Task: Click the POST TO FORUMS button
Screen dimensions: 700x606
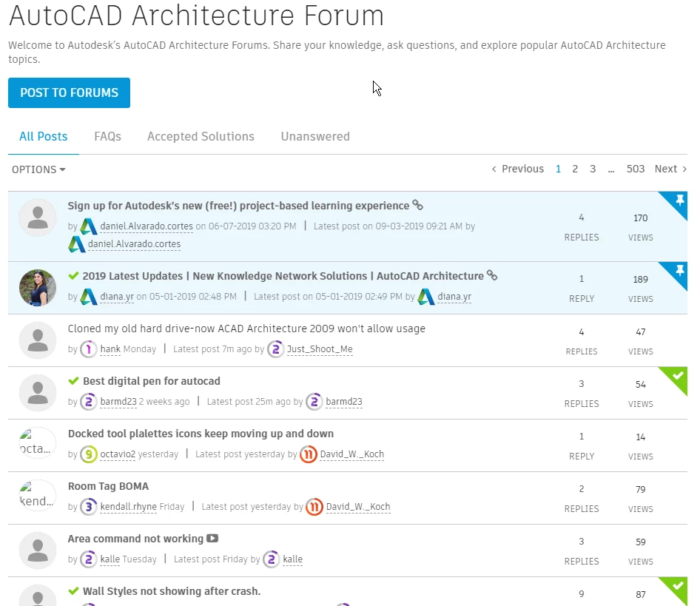Action: click(70, 93)
